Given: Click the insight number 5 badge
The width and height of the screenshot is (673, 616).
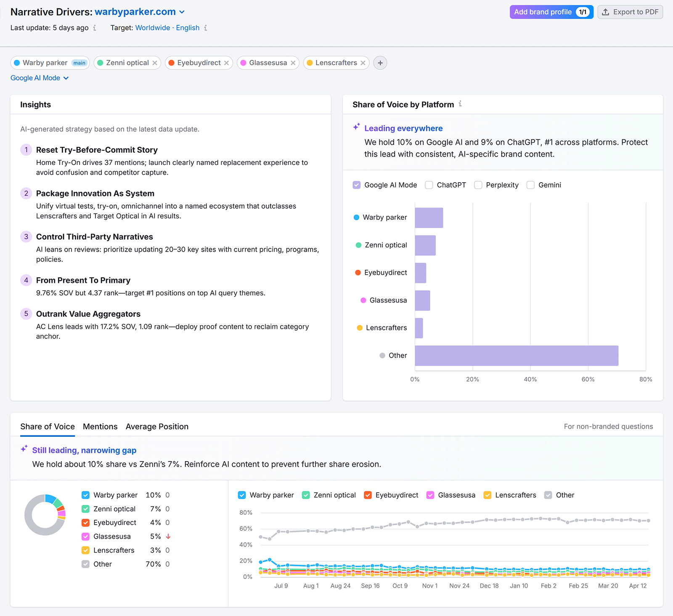Looking at the screenshot, I should click(x=26, y=313).
